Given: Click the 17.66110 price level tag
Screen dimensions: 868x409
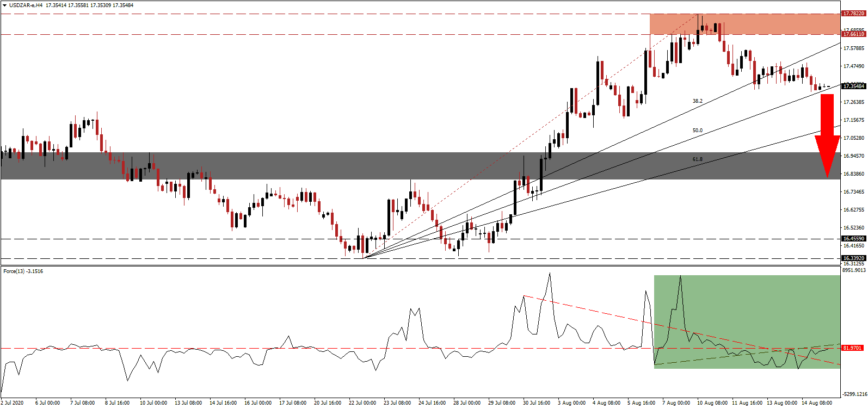Looking at the screenshot, I should (853, 34).
